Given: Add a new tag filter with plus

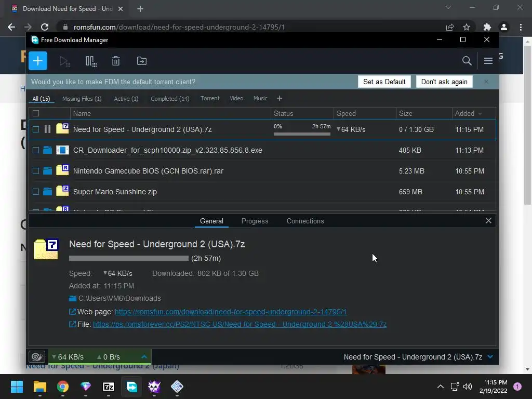Looking at the screenshot, I should pos(279,98).
